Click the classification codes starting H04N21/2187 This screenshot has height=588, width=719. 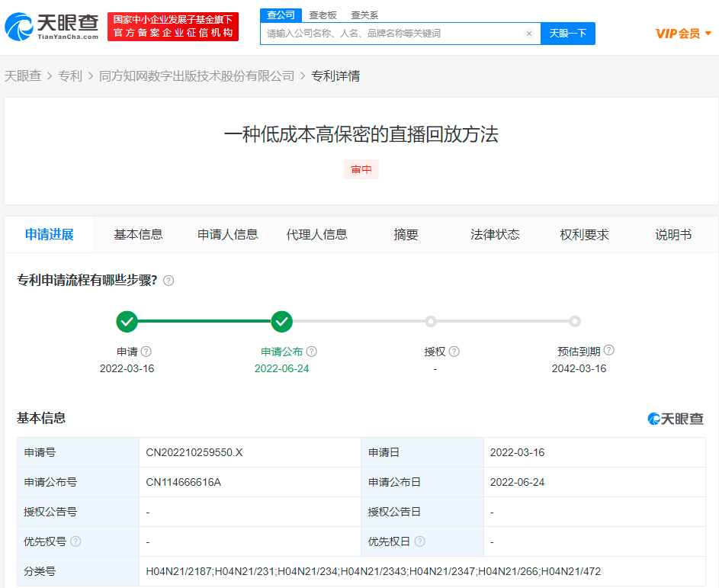pyautogui.click(x=374, y=571)
